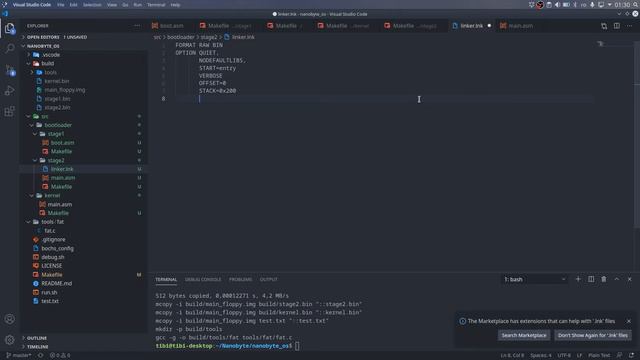The height and width of the screenshot is (360, 640).
Task: Click the volume icon in system tray
Action: point(557,5)
